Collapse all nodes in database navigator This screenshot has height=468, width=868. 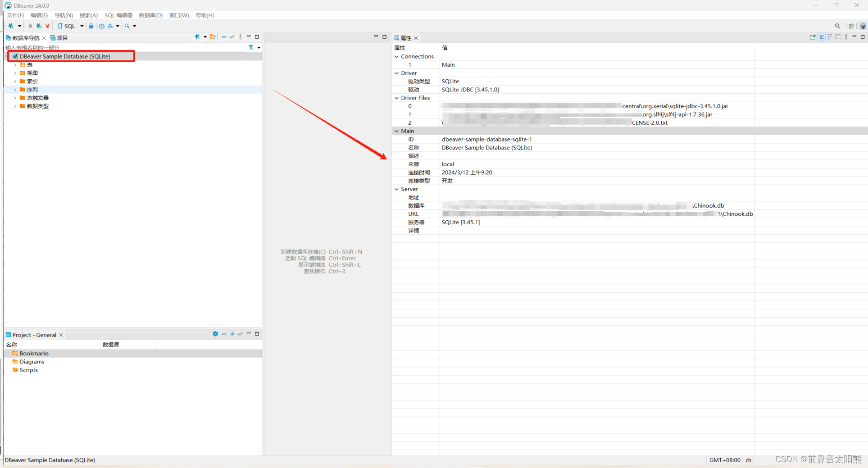click(224, 37)
